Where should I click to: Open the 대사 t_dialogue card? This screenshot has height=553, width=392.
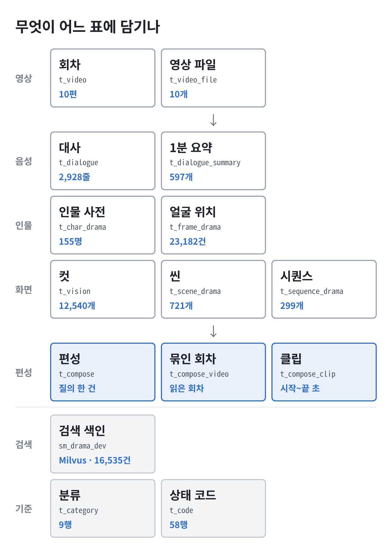(103, 161)
